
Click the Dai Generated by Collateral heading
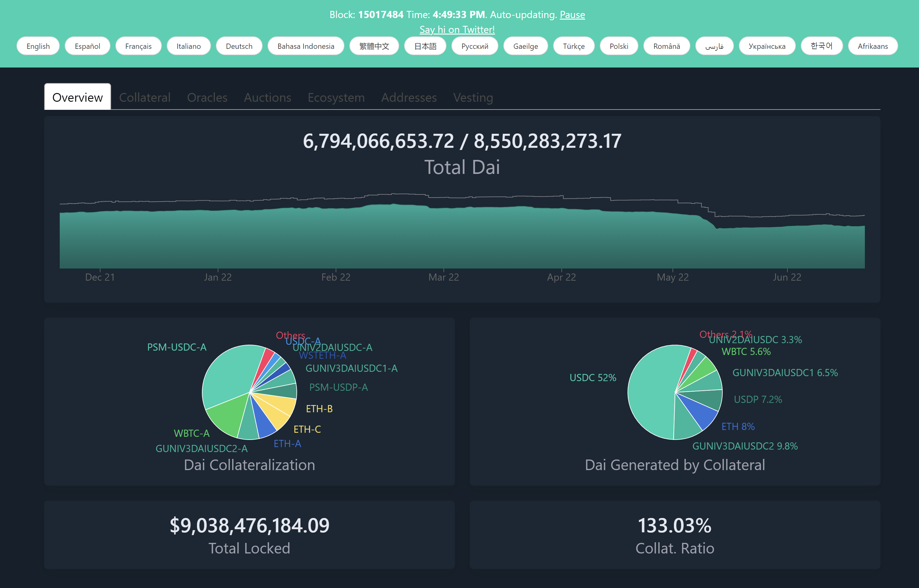pyautogui.click(x=675, y=465)
